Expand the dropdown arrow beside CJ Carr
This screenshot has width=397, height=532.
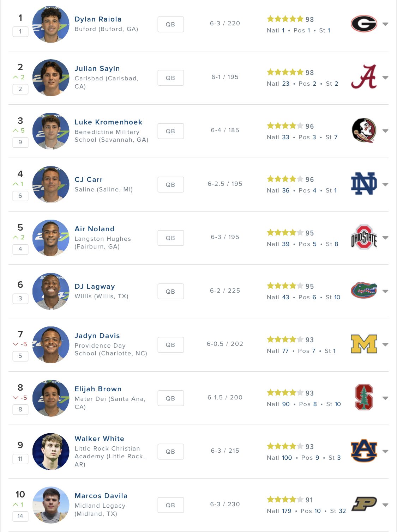pos(385,184)
